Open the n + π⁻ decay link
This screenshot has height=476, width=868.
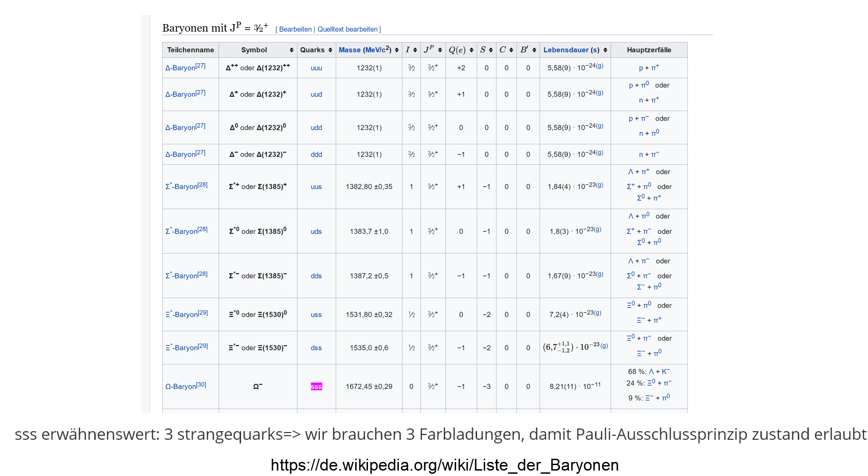[x=649, y=154]
